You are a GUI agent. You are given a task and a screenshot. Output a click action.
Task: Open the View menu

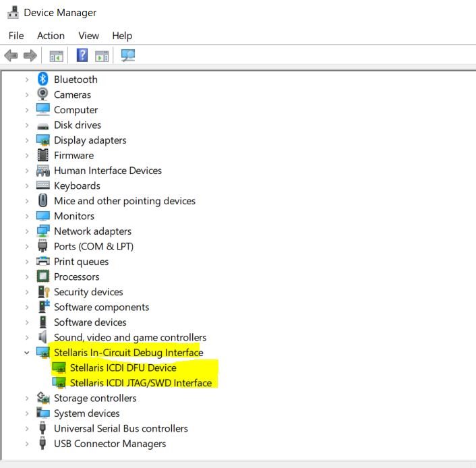(x=88, y=36)
